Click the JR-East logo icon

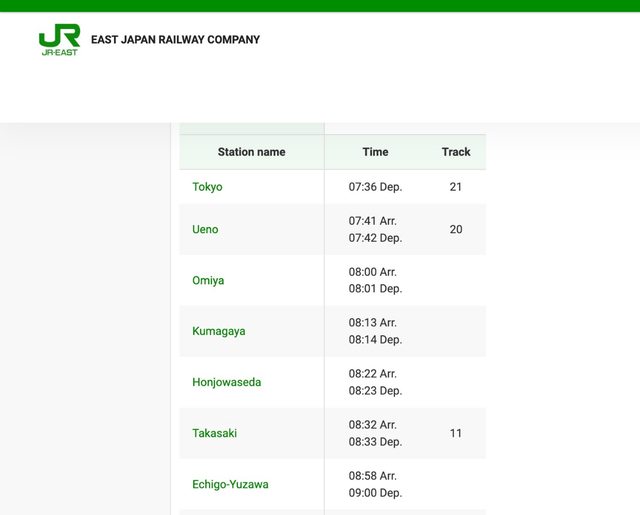pos(59,40)
